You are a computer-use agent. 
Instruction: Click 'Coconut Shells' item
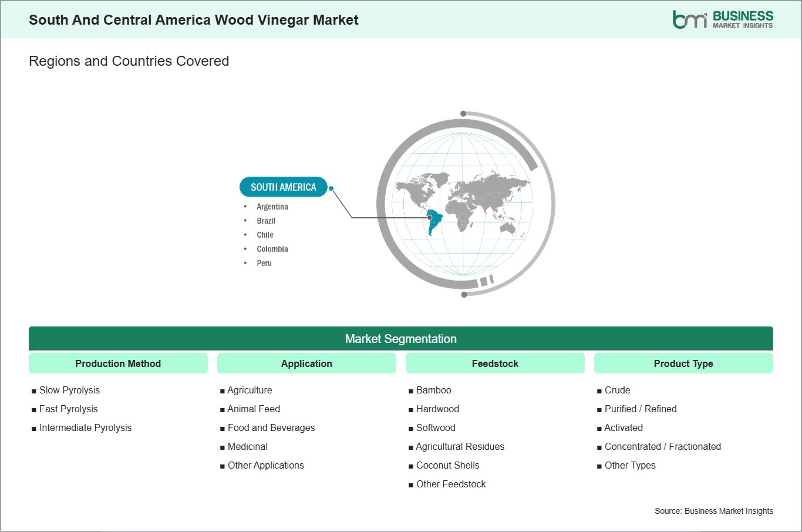[x=448, y=465]
